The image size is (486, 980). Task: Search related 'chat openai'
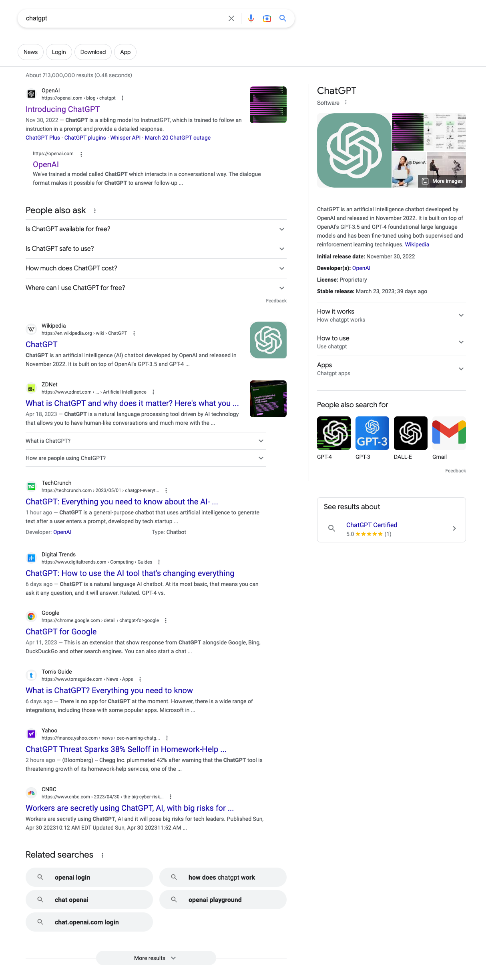tap(89, 900)
